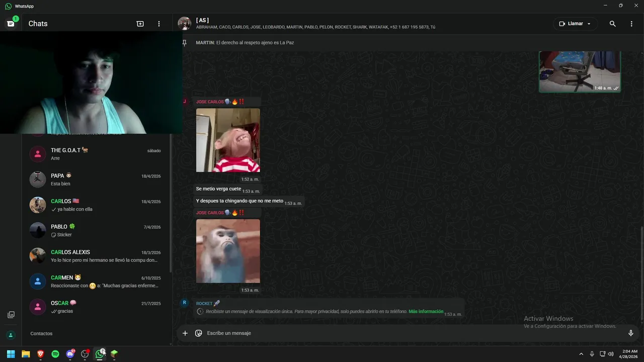The height and width of the screenshot is (362, 644).
Task: Click the new chat icon
Action: click(x=140, y=24)
